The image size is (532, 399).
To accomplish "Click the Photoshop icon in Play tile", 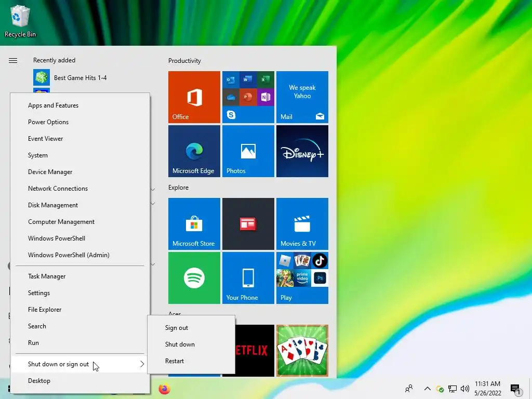I will click(x=320, y=278).
